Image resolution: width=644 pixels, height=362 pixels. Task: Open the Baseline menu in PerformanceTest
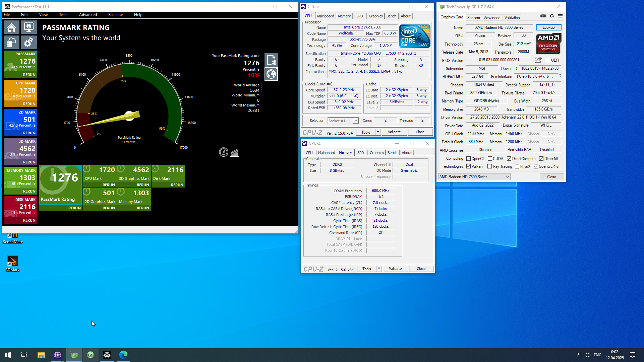pos(115,15)
